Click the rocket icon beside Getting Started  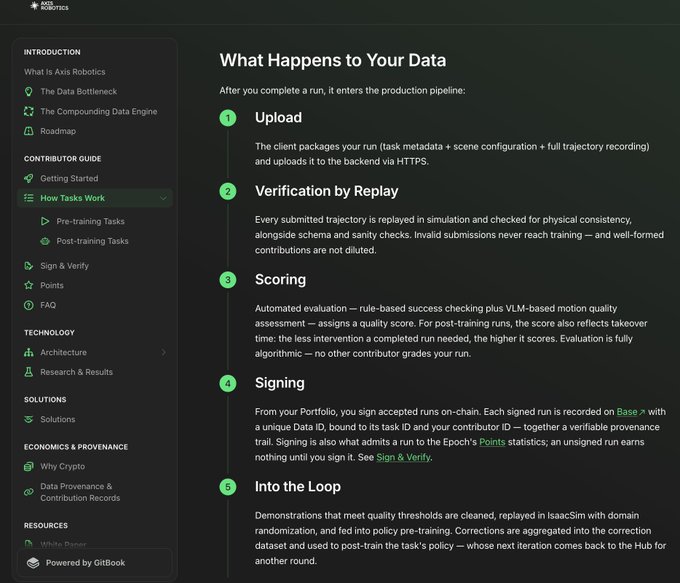pyautogui.click(x=29, y=178)
